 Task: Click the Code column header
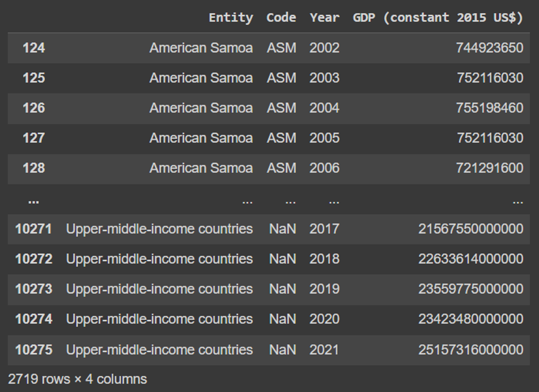coord(281,18)
